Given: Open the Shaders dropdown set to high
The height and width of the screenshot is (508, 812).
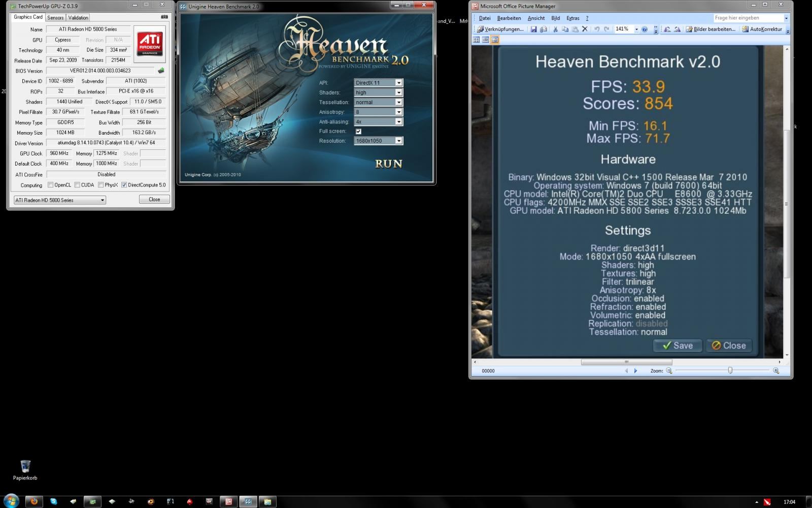Looking at the screenshot, I should (378, 92).
